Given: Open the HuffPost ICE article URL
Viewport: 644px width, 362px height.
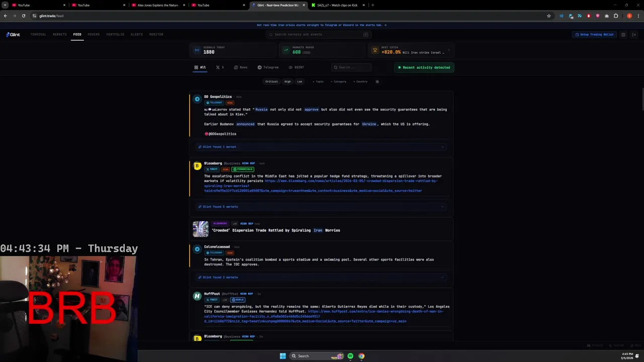Looking at the screenshot, I should 323,316.
